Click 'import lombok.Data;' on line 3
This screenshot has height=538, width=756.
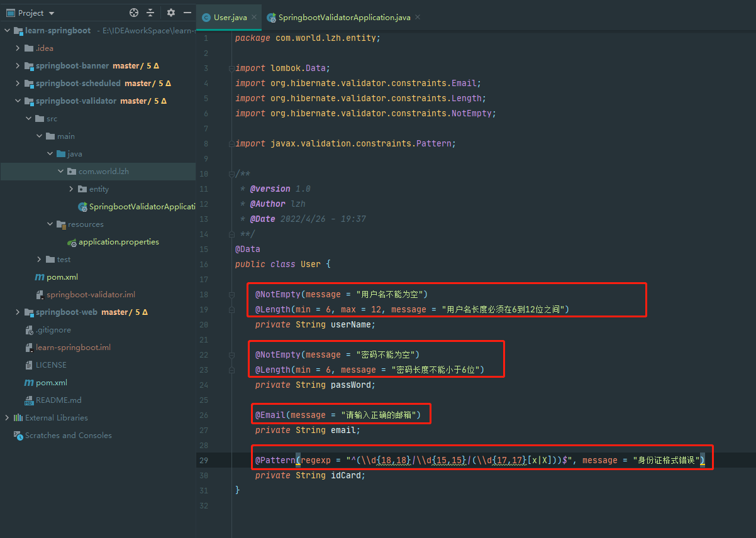pyautogui.click(x=283, y=69)
